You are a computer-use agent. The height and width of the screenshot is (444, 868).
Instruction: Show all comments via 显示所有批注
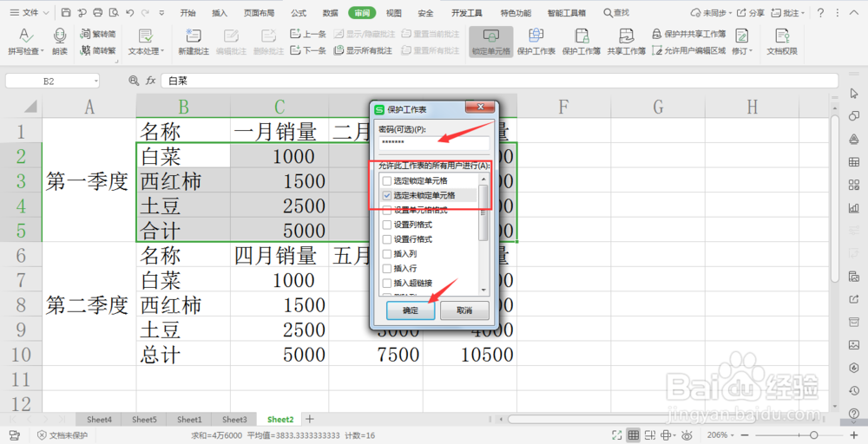click(x=363, y=50)
